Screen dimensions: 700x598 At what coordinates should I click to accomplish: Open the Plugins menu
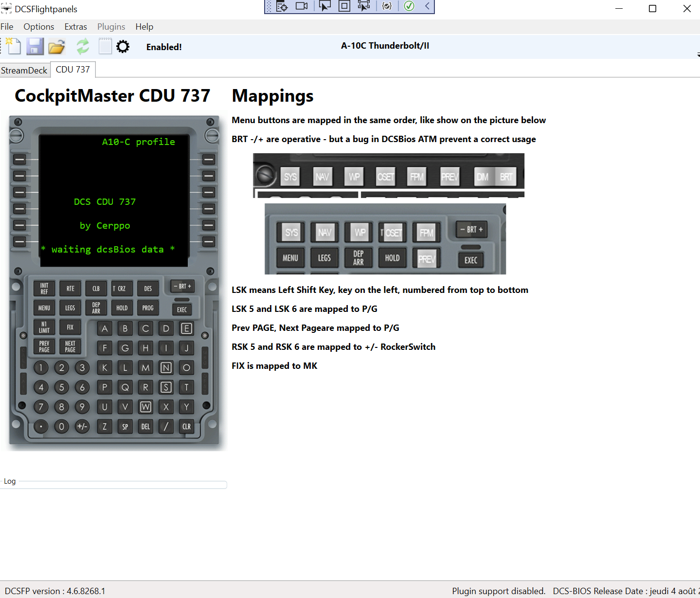pos(111,27)
